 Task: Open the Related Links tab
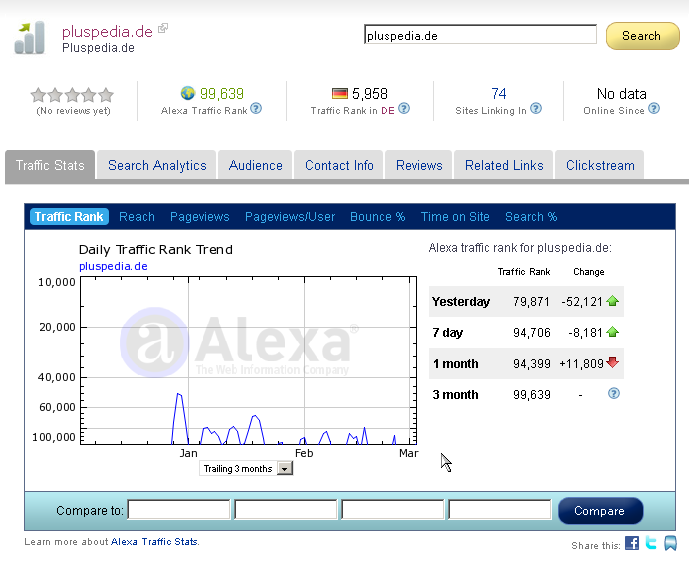pos(504,165)
